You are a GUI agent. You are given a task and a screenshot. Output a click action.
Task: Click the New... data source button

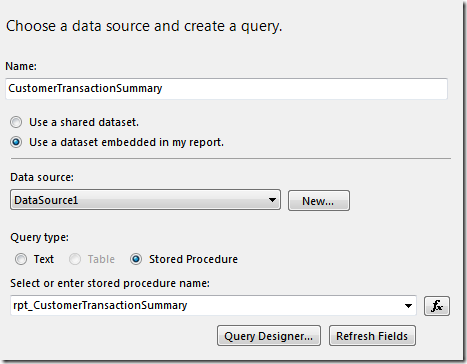pos(319,201)
